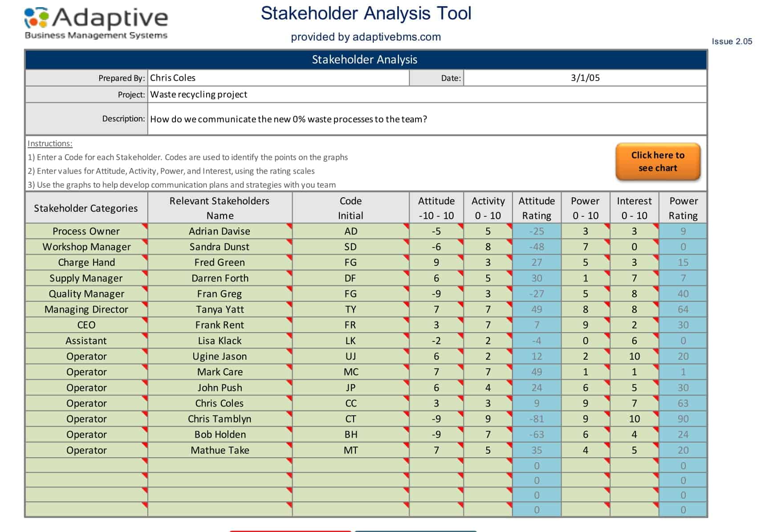Select the name cell 'Fred Green'
The width and height of the screenshot is (757, 532).
(220, 263)
